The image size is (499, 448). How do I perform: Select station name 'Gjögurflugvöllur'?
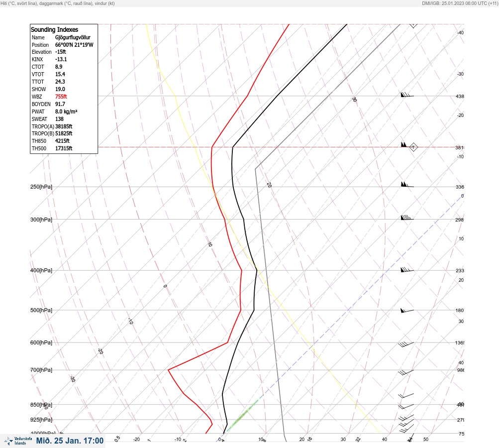(x=73, y=37)
